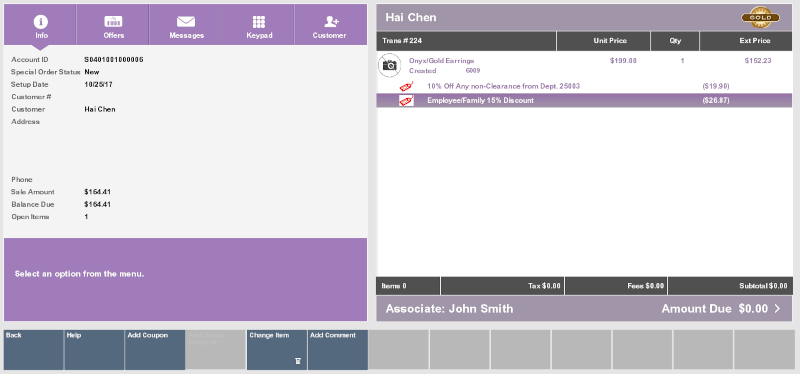800x374 pixels.
Task: Open the Info tab
Action: 40,25
